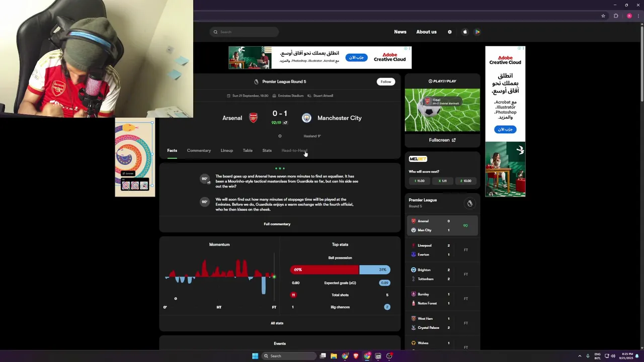Open the Windows Start button
644x362 pixels.
click(x=255, y=356)
